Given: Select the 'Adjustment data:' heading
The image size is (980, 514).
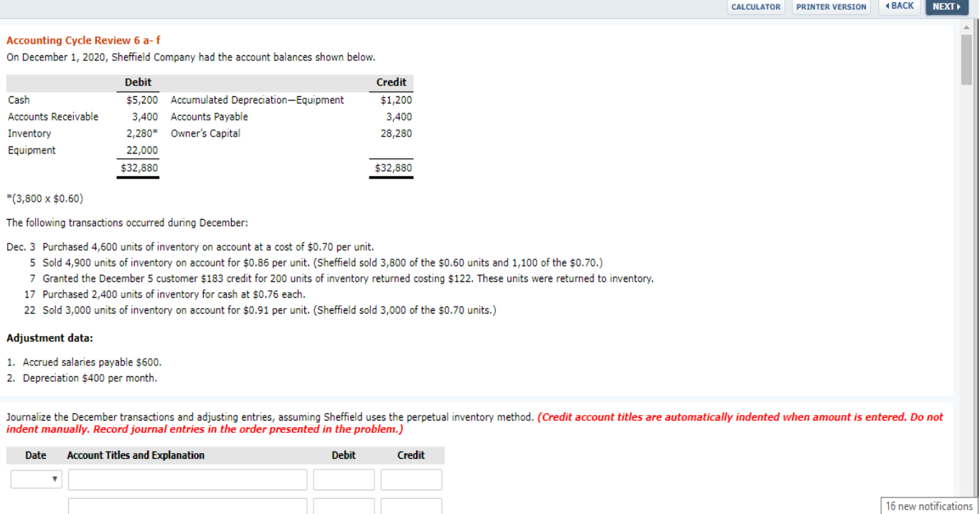Looking at the screenshot, I should point(50,338).
